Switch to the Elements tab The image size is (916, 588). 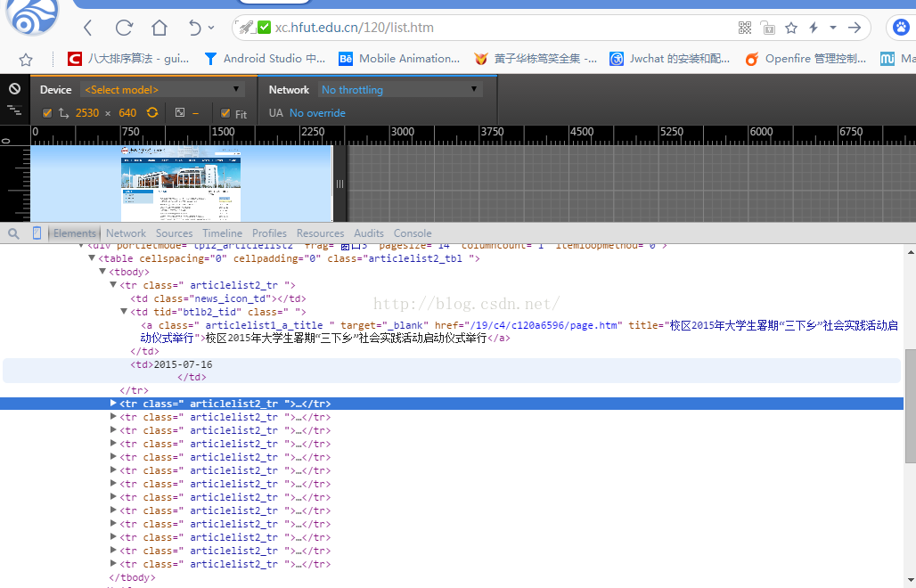point(74,233)
